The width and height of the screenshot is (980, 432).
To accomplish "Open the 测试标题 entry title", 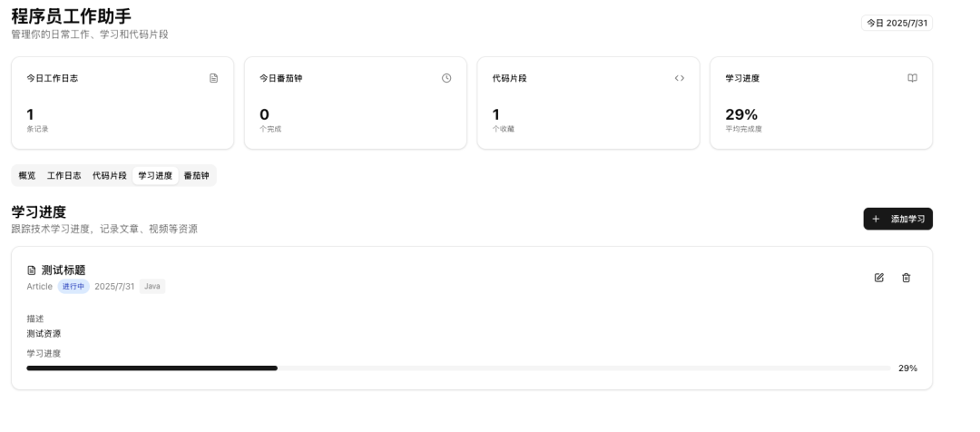I will tap(64, 270).
